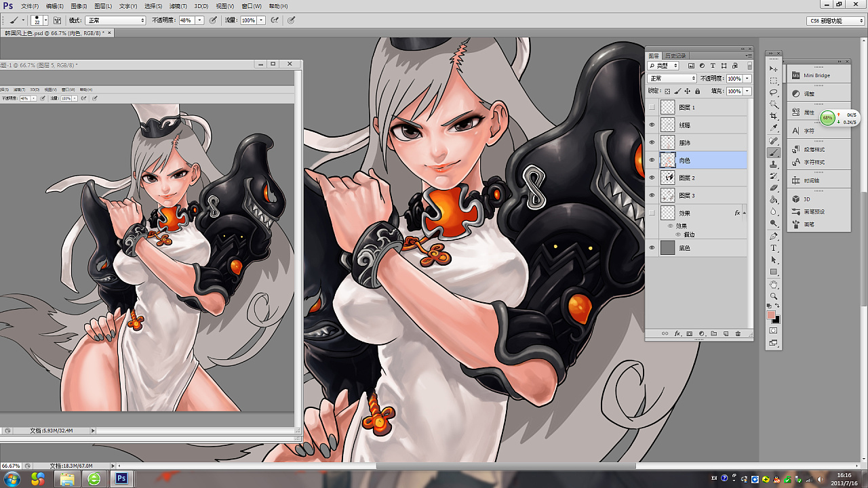Open the brush 模式 dropdown in options bar
This screenshot has width=868, height=488.
tap(115, 20)
